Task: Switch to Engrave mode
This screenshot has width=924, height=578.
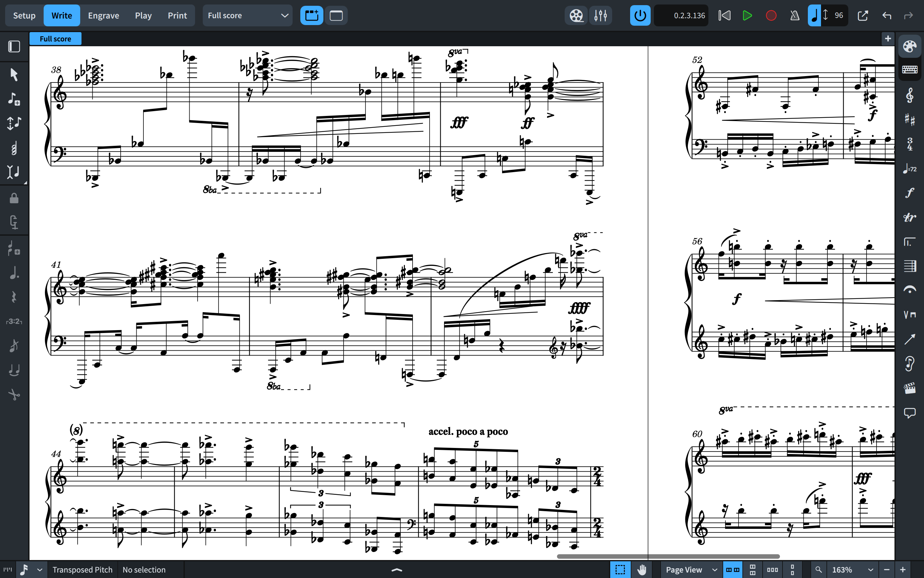Action: pyautogui.click(x=104, y=16)
